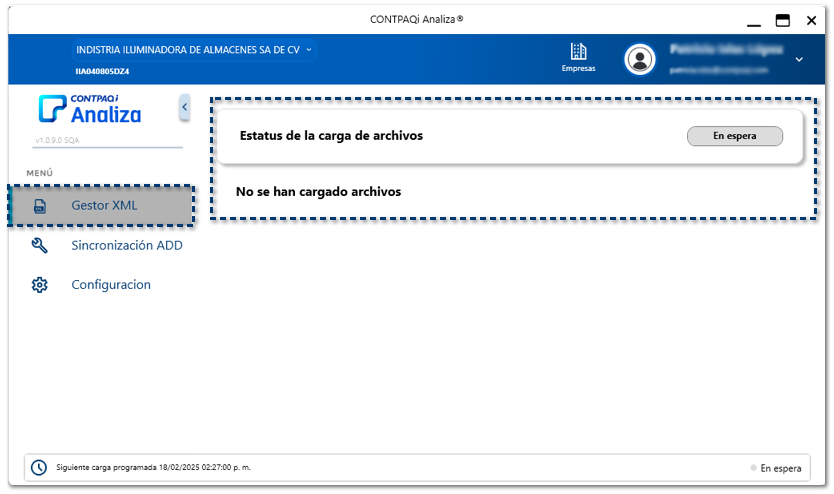Click the Configuracion gear icon
The height and width of the screenshot is (494, 834).
(x=39, y=285)
